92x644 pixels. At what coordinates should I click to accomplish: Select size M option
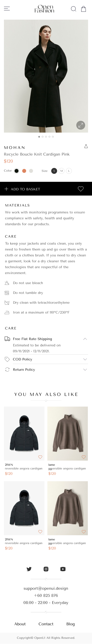click(x=62, y=171)
